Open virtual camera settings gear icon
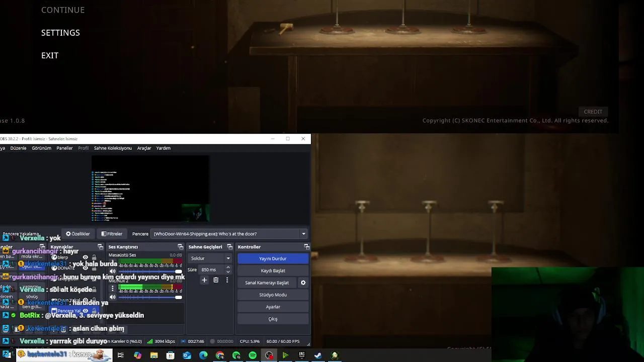The width and height of the screenshot is (644, 362). coord(303,283)
